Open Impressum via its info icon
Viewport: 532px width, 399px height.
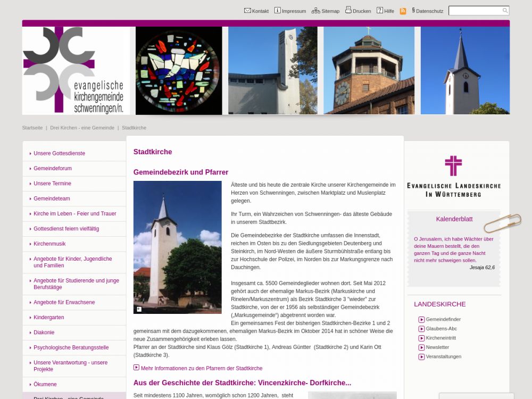tap(277, 10)
